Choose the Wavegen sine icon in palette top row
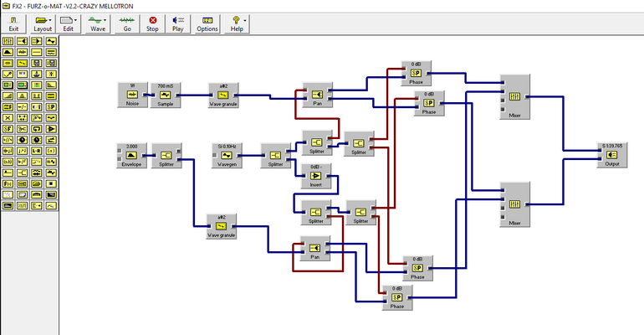 tap(51, 41)
